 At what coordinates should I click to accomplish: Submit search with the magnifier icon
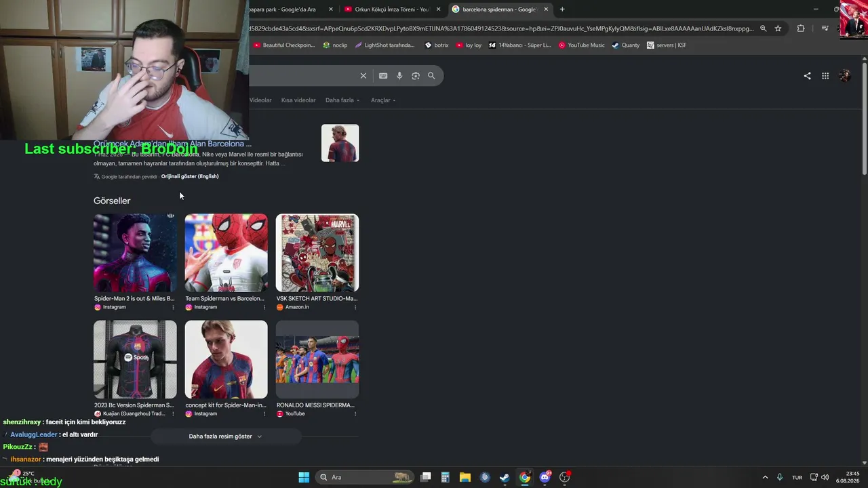point(431,76)
